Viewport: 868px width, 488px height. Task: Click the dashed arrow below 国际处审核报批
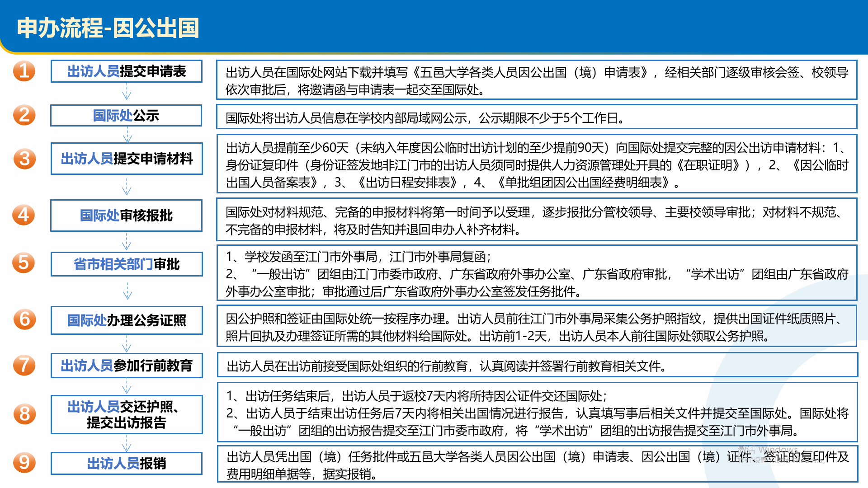[x=127, y=242]
